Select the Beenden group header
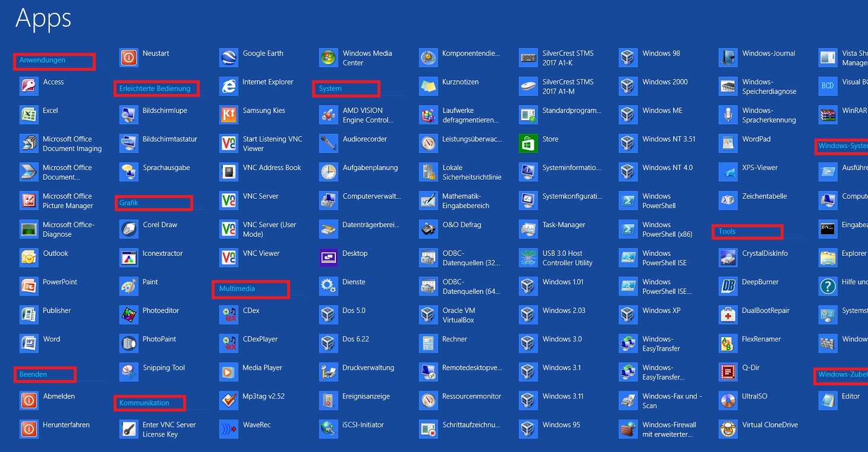 tap(33, 374)
